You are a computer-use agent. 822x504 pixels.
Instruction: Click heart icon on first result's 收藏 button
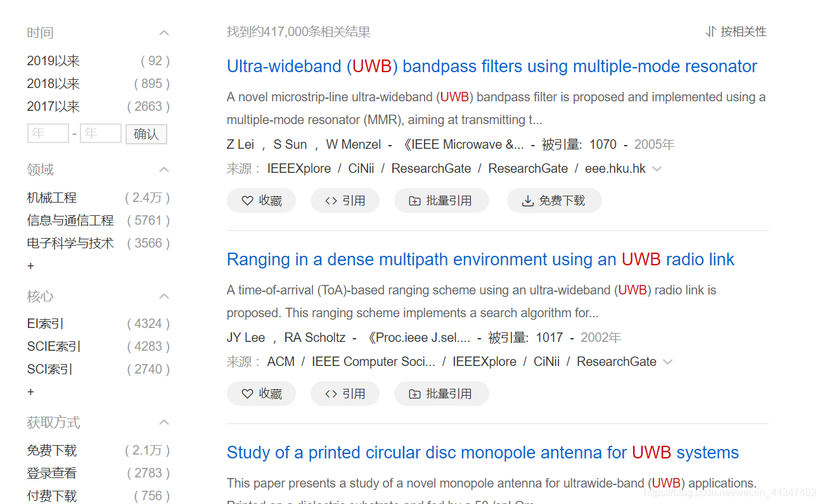tap(248, 201)
